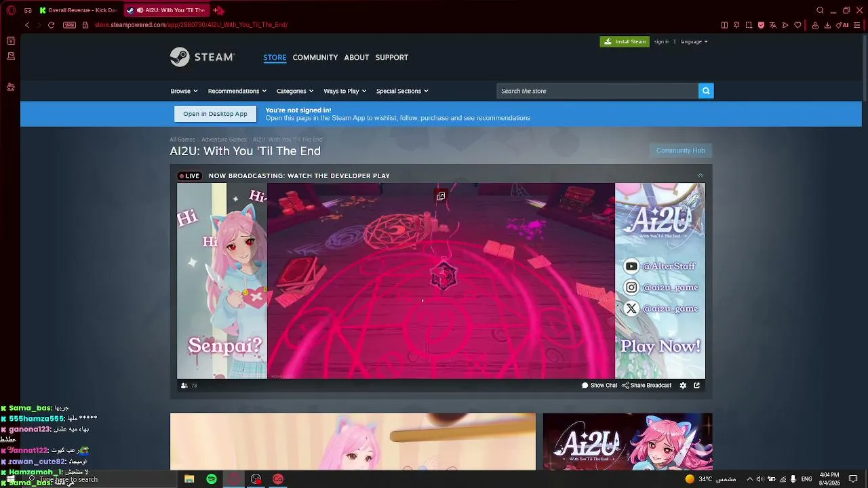
Task: Click the sign in link
Action: tap(662, 42)
